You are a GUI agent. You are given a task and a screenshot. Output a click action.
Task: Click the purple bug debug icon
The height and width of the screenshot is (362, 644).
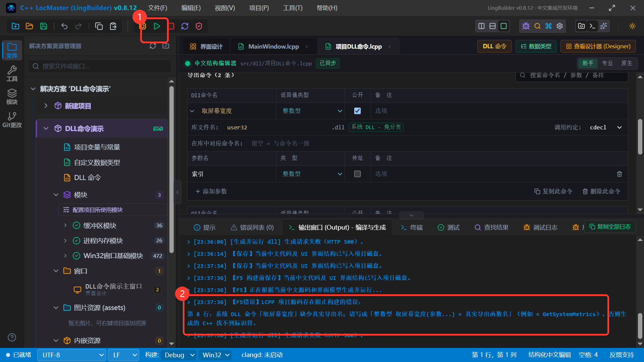tap(526, 26)
